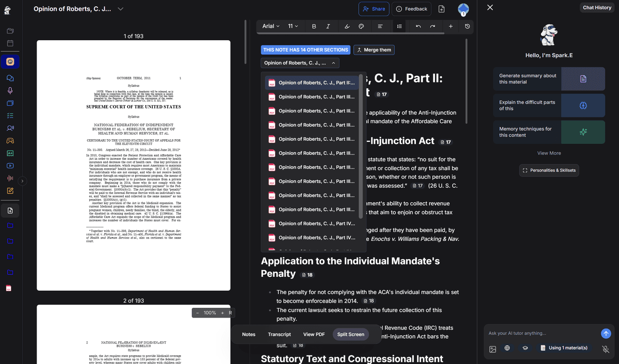Click the Merge them button
Image resolution: width=619 pixels, height=364 pixels.
(x=374, y=49)
